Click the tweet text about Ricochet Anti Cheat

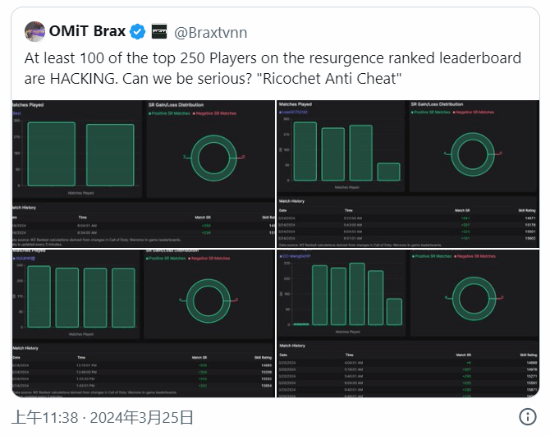click(x=273, y=68)
